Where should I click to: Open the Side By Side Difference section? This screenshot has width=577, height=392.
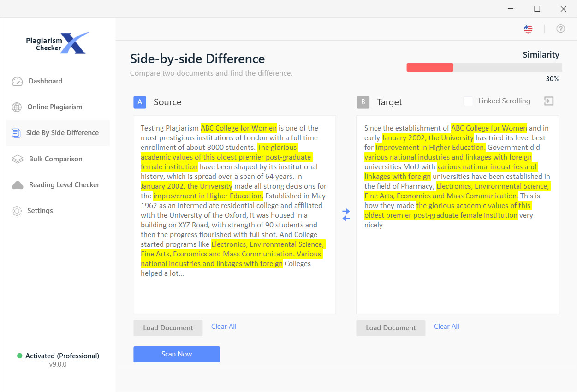[x=62, y=133]
